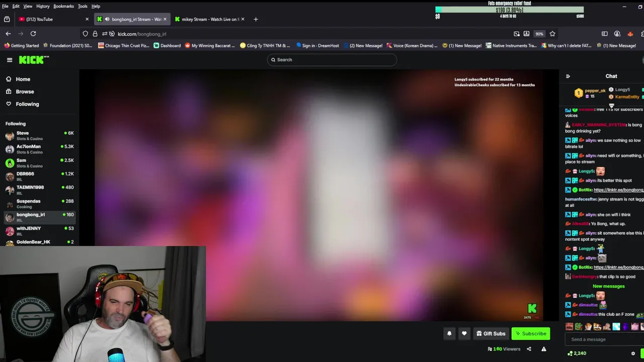
Task: Close the mikey Stream tab
Action: 243,19
